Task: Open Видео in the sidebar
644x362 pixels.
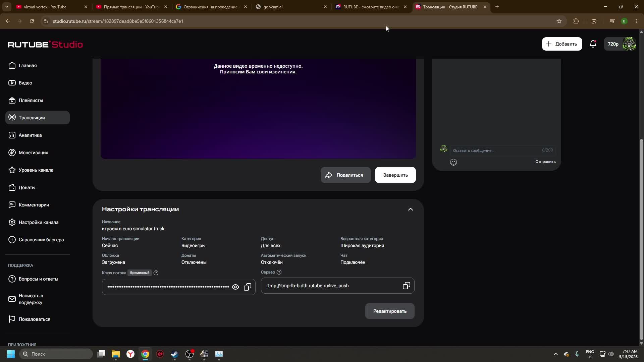Action: coord(38,83)
